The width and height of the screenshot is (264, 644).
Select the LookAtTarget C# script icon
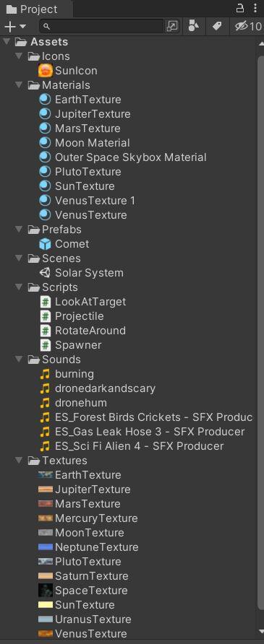pos(46,302)
